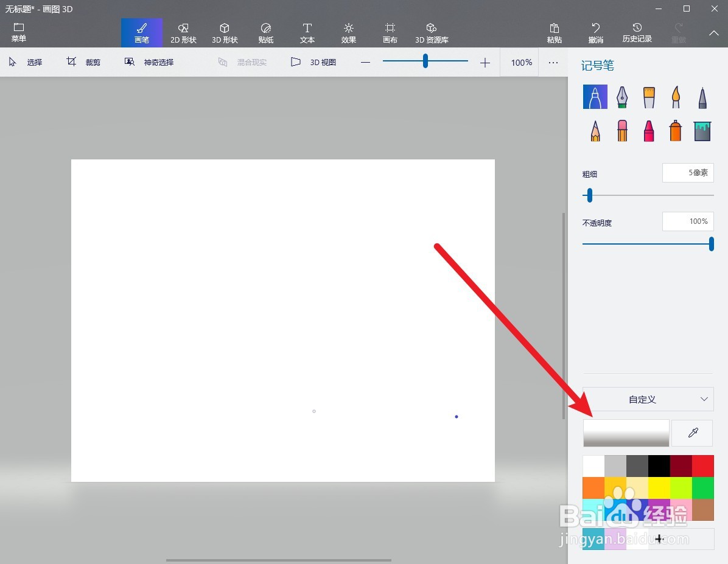The image size is (728, 564).
Task: Select the Calligraphy pen brush
Action: [622, 97]
